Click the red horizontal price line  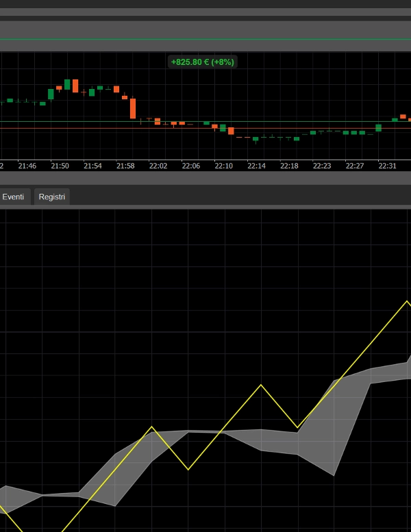[x=103, y=128]
